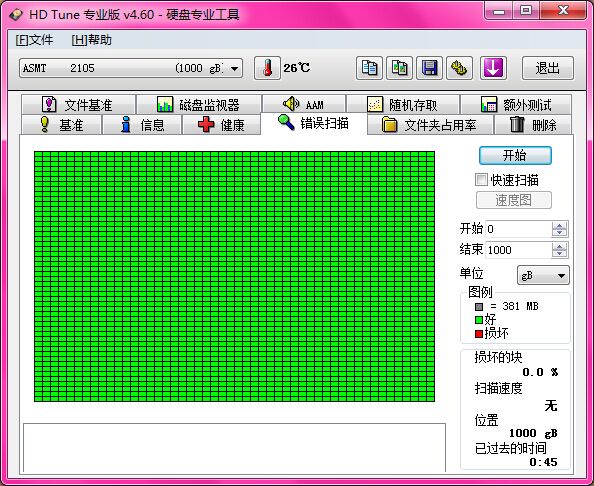Open the 健康 health tab
Image resolution: width=594 pixels, height=486 pixels.
pos(222,125)
